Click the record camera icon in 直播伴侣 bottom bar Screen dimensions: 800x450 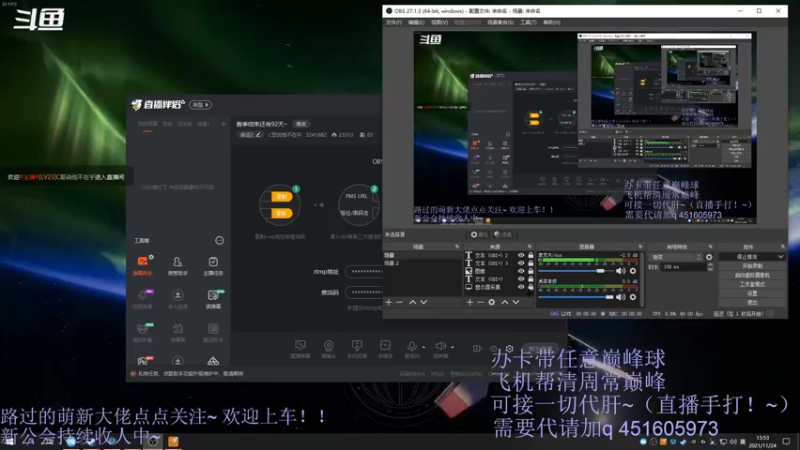point(477,348)
